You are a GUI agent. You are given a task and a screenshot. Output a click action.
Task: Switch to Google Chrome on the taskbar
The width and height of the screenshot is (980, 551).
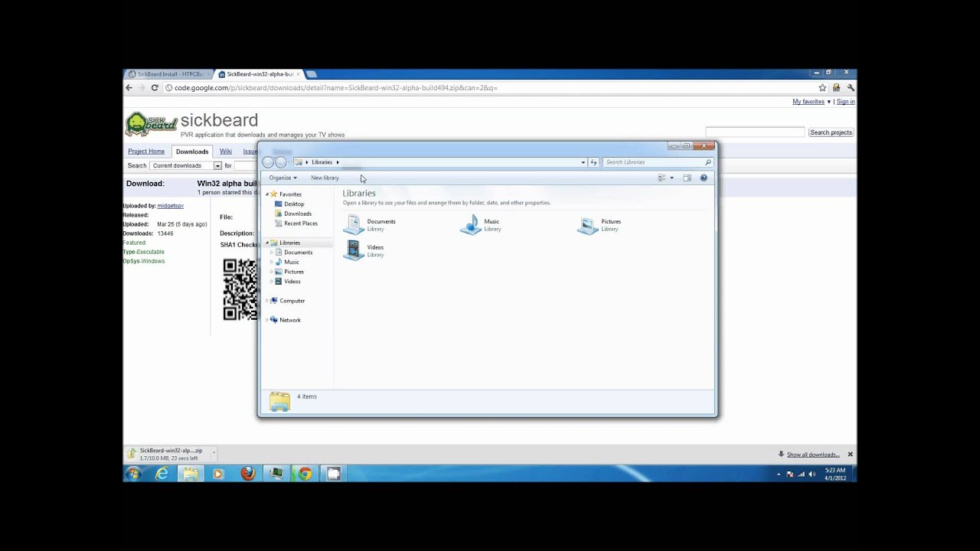pos(305,474)
